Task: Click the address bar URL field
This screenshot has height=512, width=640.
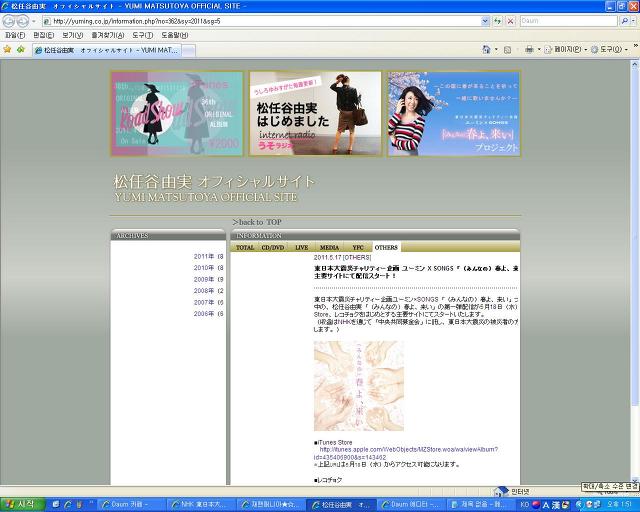Action: pos(261,21)
